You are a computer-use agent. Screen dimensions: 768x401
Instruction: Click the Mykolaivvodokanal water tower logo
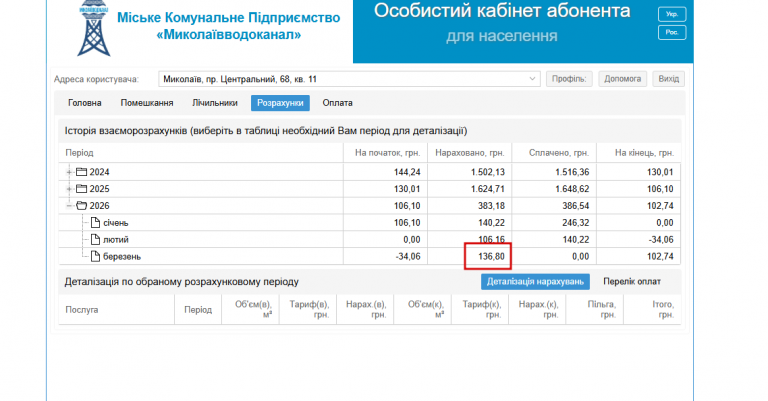point(94,28)
